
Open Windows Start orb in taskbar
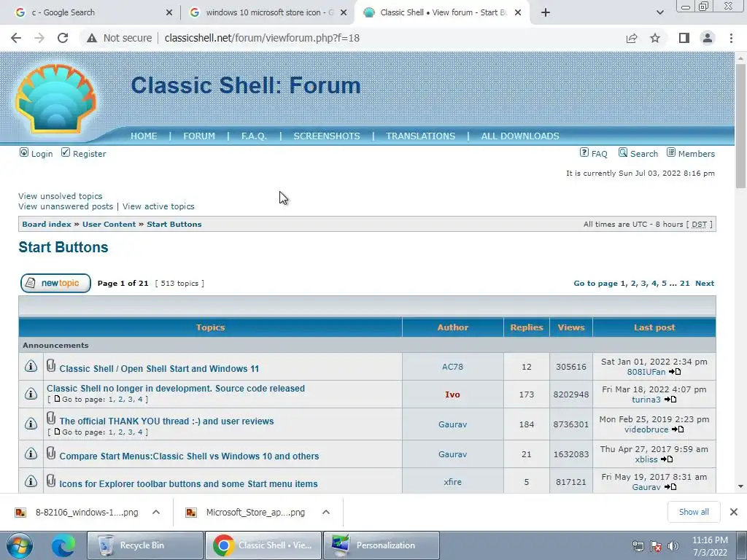pos(20,545)
